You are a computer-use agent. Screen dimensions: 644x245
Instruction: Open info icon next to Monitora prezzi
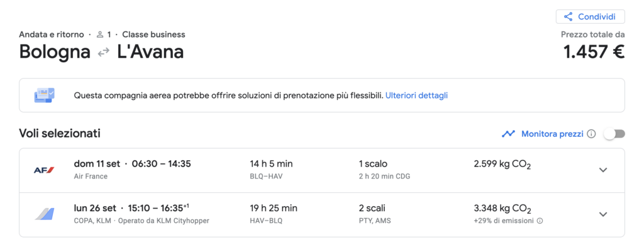[591, 134]
